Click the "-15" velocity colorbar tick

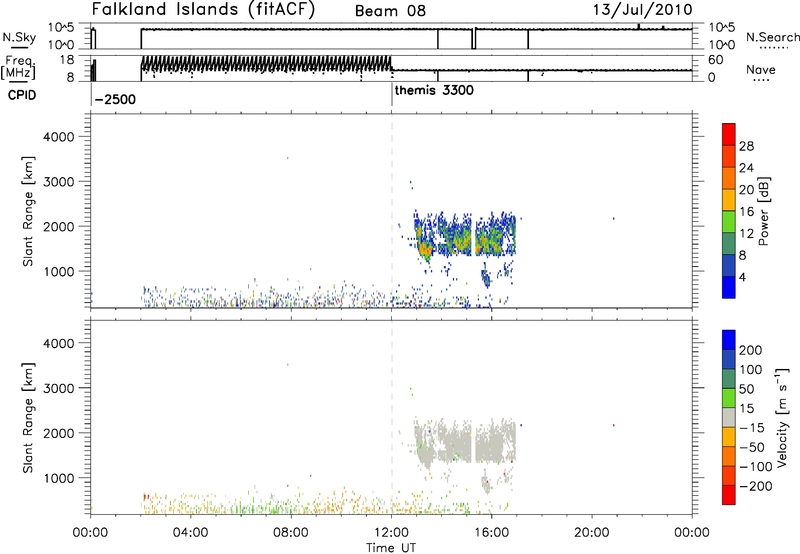pos(752,428)
